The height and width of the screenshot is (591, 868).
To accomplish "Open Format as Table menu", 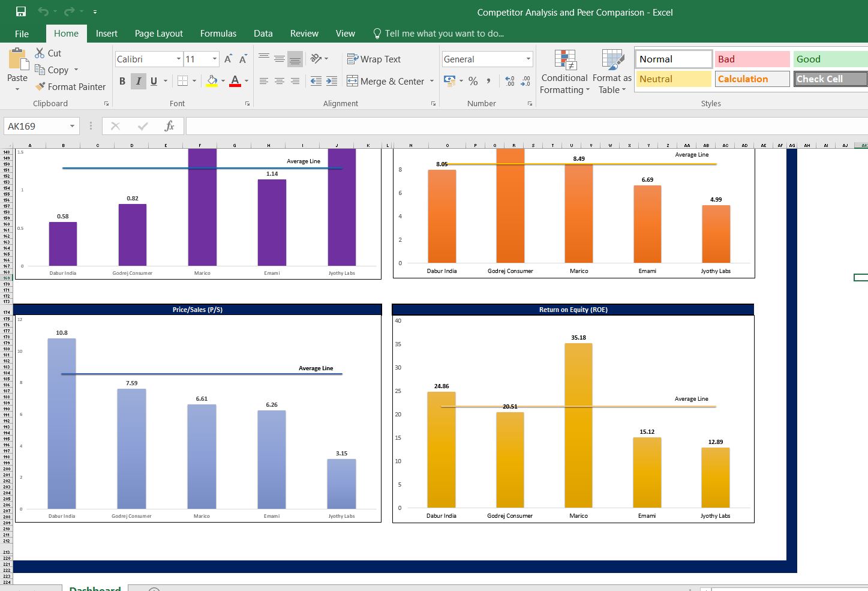I will 612,72.
